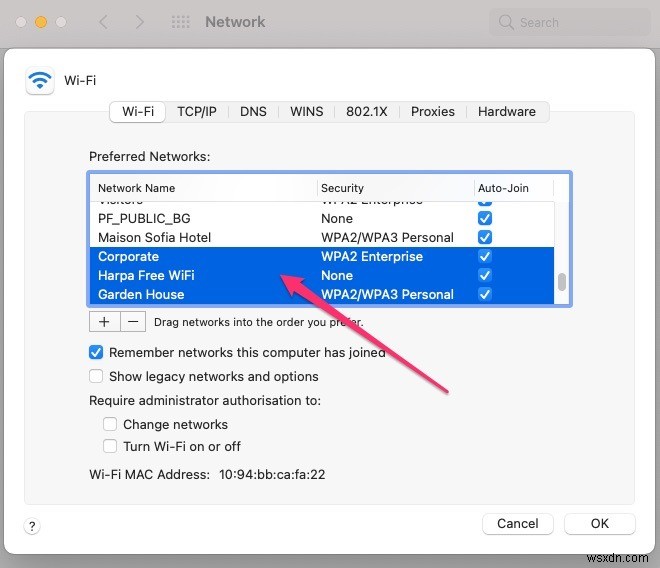660x568 pixels.
Task: Click the Security column header
Action: tap(395, 188)
